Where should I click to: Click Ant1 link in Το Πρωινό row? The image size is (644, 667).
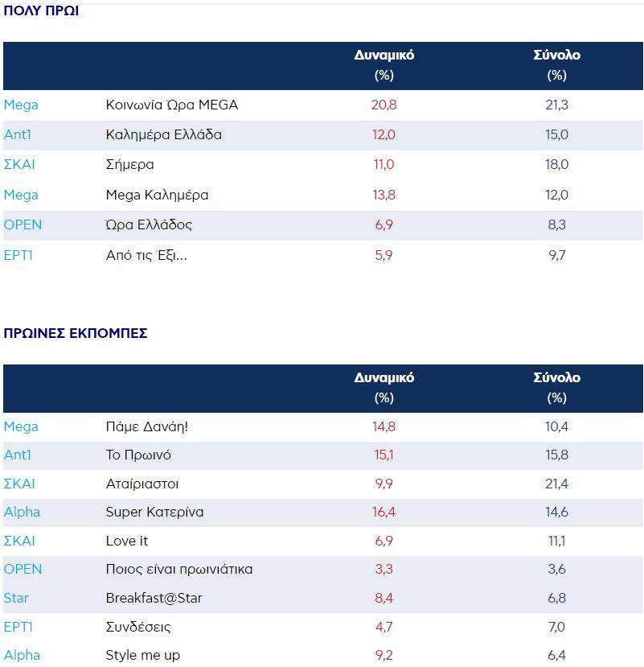pyautogui.click(x=18, y=455)
